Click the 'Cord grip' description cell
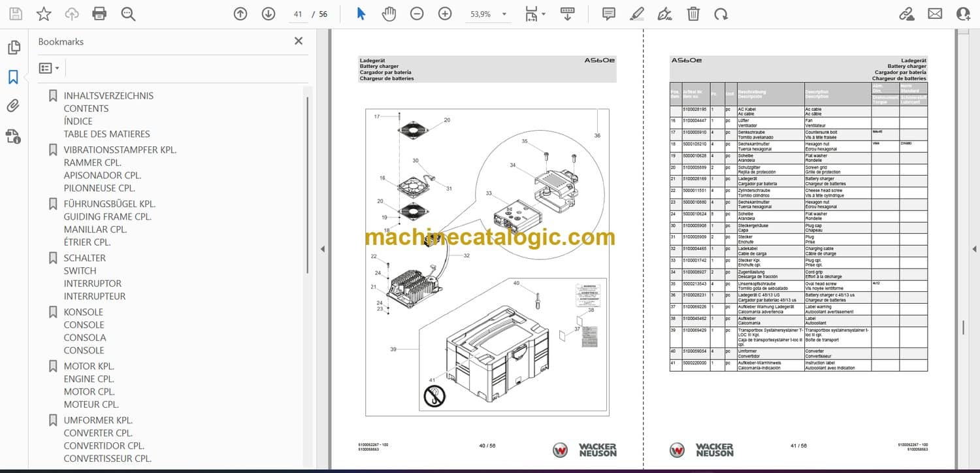The width and height of the screenshot is (980, 473). pyautogui.click(x=814, y=272)
